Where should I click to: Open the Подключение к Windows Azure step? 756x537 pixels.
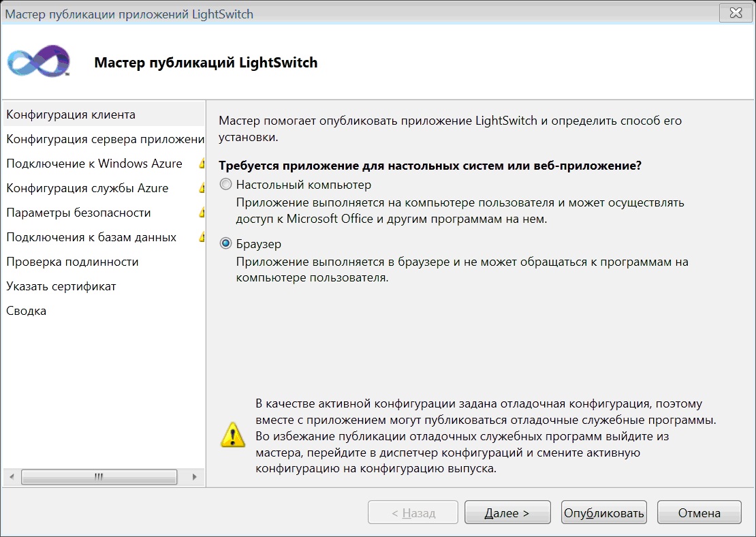[x=104, y=164]
